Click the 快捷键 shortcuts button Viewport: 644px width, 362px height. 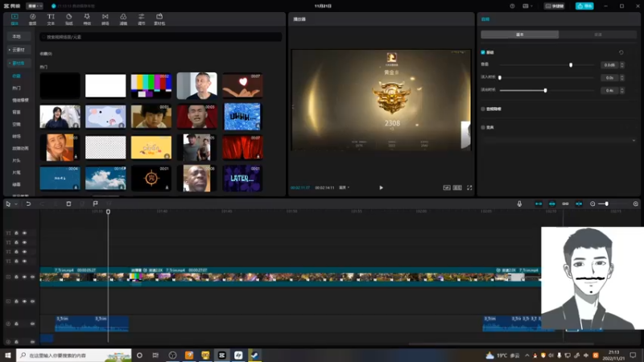(x=554, y=6)
